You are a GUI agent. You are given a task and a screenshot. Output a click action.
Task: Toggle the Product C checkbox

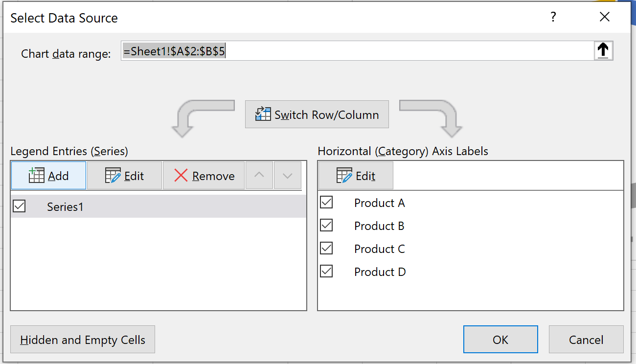(326, 248)
